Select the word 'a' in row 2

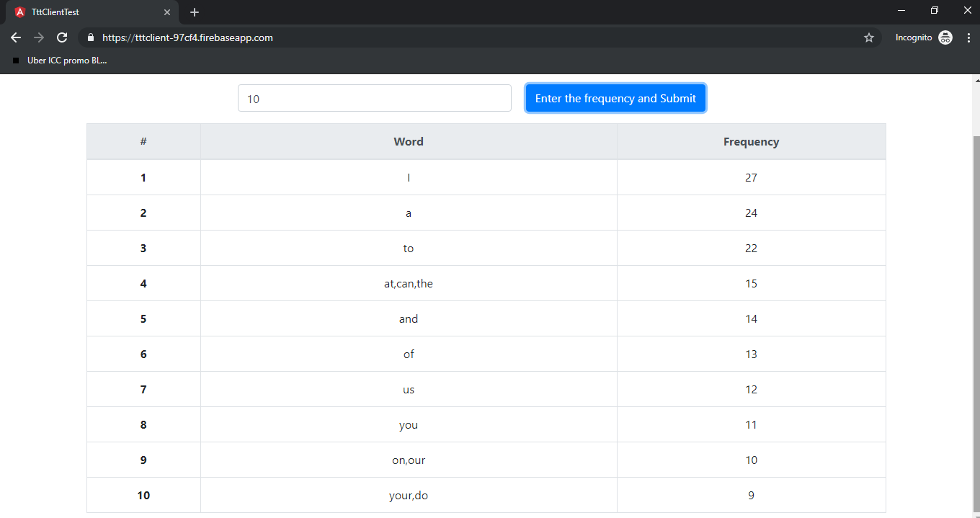pyautogui.click(x=409, y=213)
